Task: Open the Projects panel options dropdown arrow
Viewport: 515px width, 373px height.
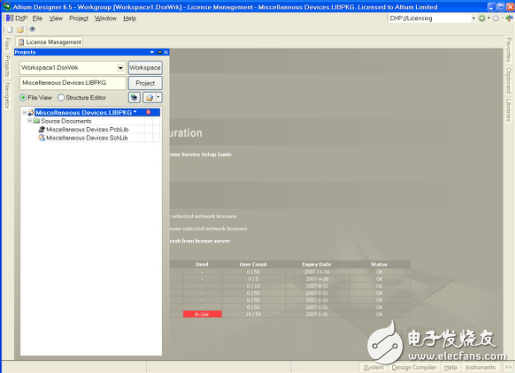Action: pos(152,52)
